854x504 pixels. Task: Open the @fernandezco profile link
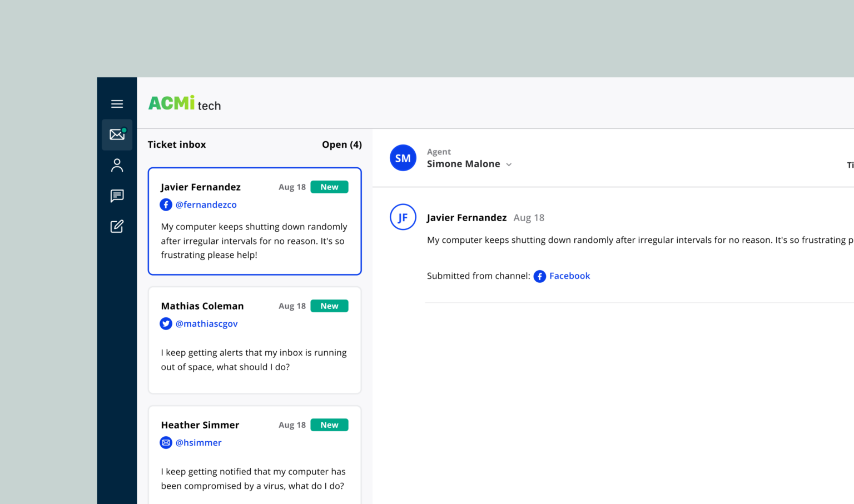[x=206, y=204]
